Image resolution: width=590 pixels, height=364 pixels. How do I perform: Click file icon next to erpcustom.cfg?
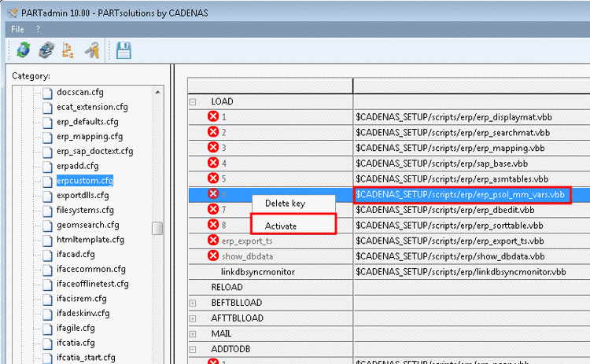point(47,181)
